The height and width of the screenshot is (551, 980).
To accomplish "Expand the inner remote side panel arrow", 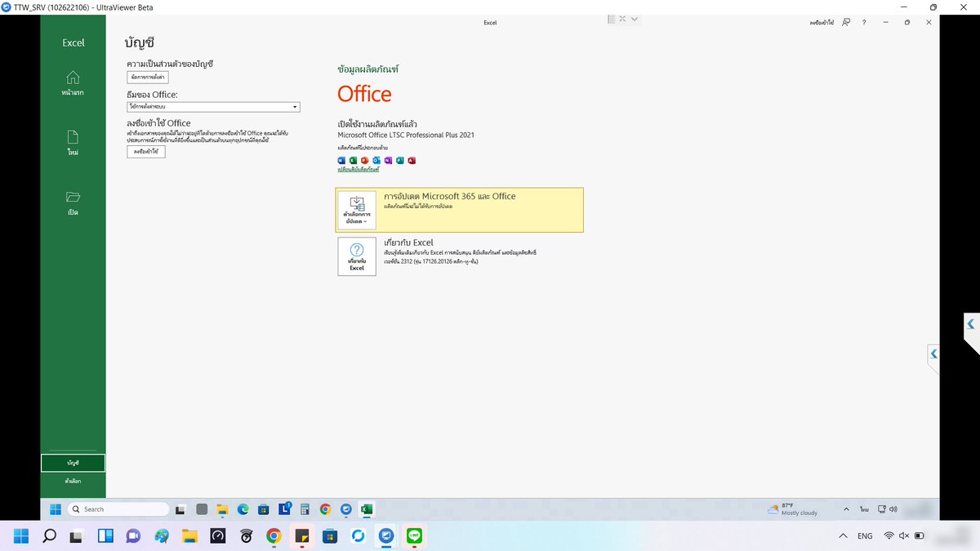I will [x=933, y=353].
